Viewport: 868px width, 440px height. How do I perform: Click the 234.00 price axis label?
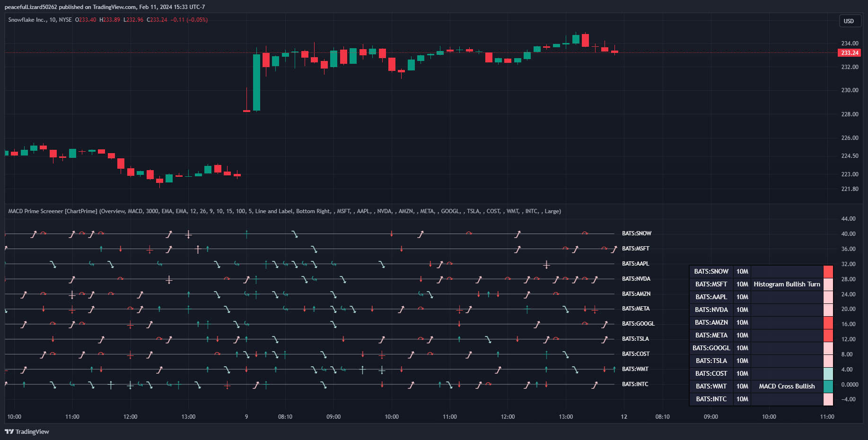(x=850, y=43)
